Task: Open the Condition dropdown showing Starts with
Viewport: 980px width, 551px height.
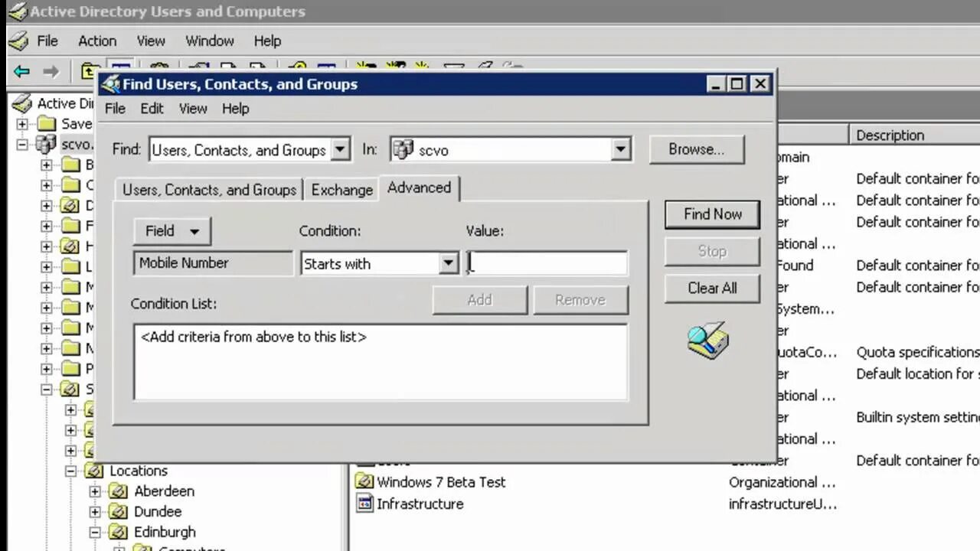Action: pyautogui.click(x=449, y=263)
